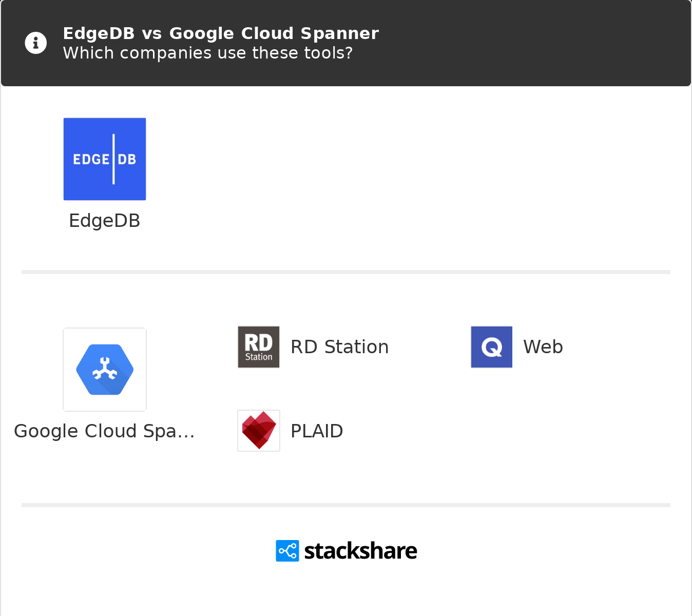692x616 pixels.
Task: Click the 'Which companies use these tools?' subtitle
Action: click(208, 53)
